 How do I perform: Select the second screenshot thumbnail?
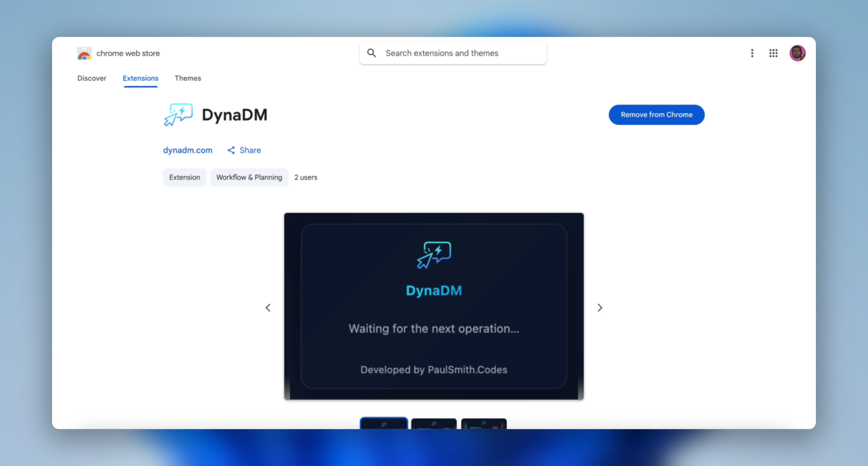[x=433, y=425]
